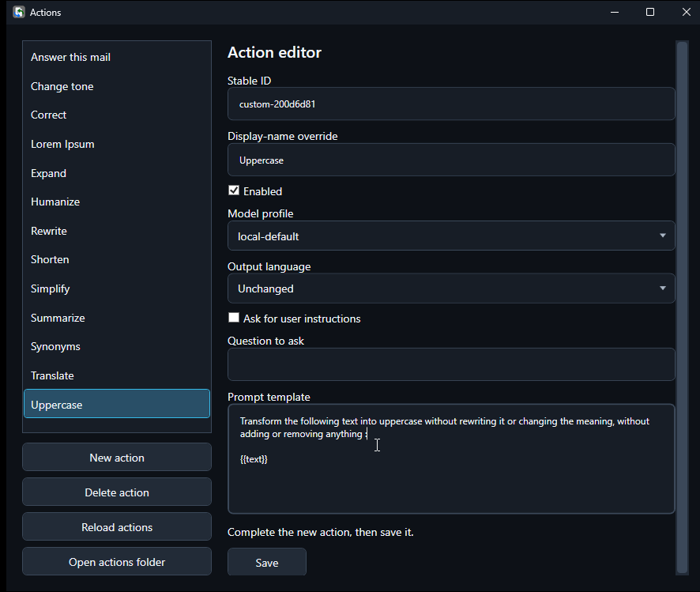Select the Uppercase action in list
700x592 pixels.
click(116, 404)
